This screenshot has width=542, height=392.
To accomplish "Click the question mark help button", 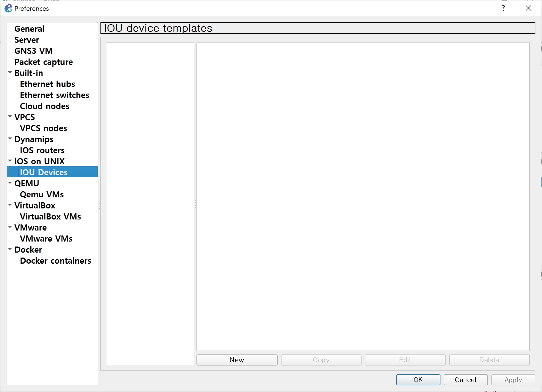I will [503, 8].
